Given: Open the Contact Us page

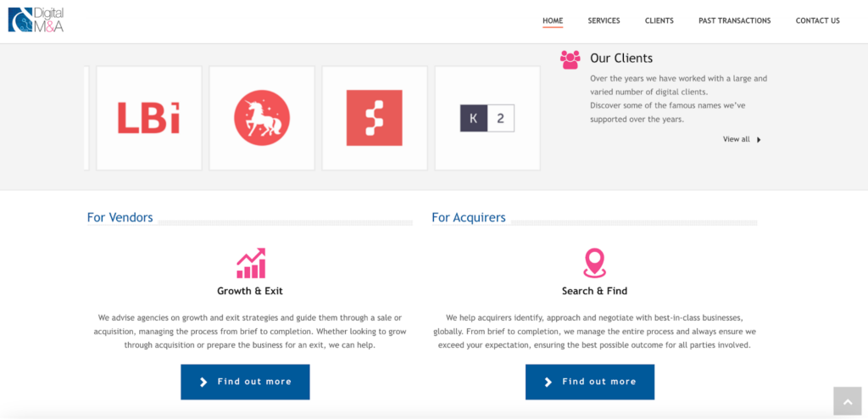Looking at the screenshot, I should coord(817,21).
